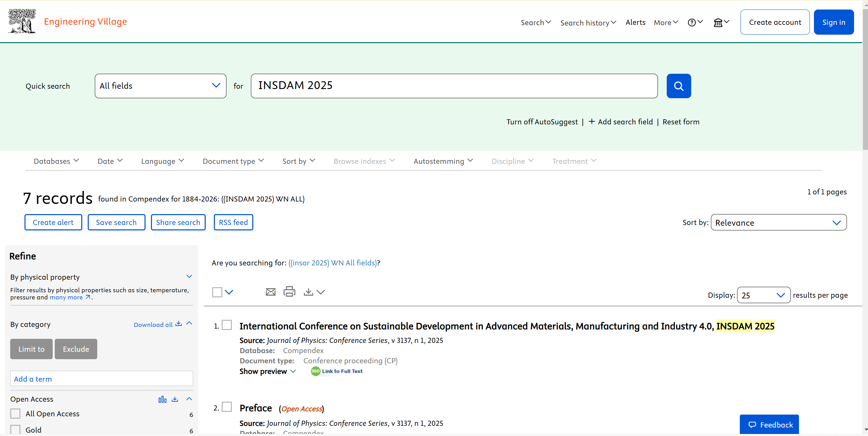Click the Engineering Village home link
868x436 pixels.
click(x=85, y=21)
